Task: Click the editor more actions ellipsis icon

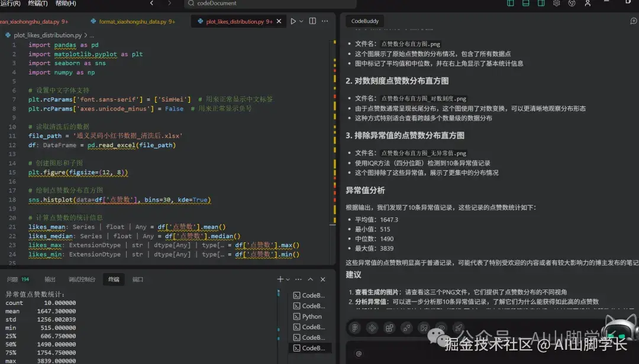Action: pos(324,21)
